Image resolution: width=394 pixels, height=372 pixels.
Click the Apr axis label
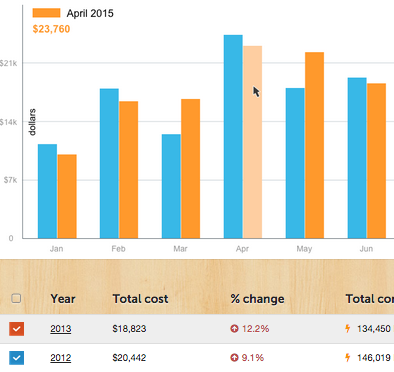(242, 249)
